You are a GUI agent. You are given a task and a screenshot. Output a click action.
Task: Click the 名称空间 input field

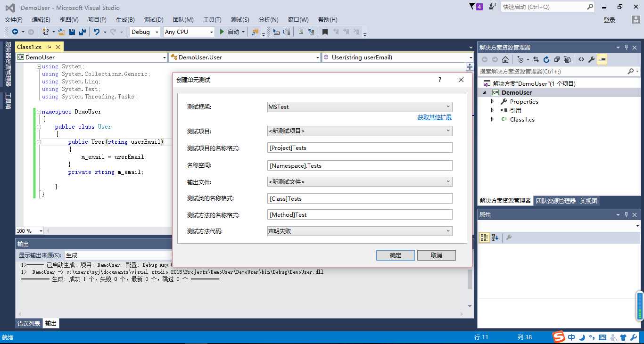point(360,165)
